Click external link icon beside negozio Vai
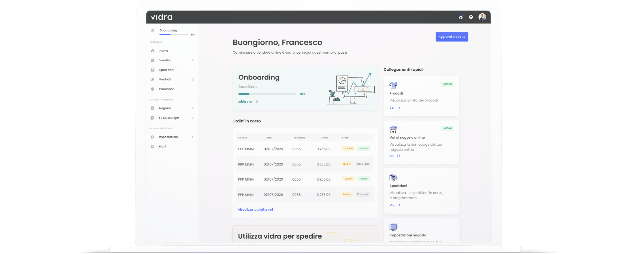 click(x=398, y=156)
